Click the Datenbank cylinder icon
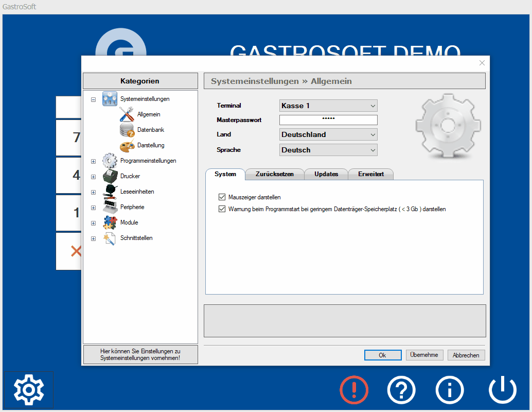Screen dimensions: 532x412 (127, 130)
